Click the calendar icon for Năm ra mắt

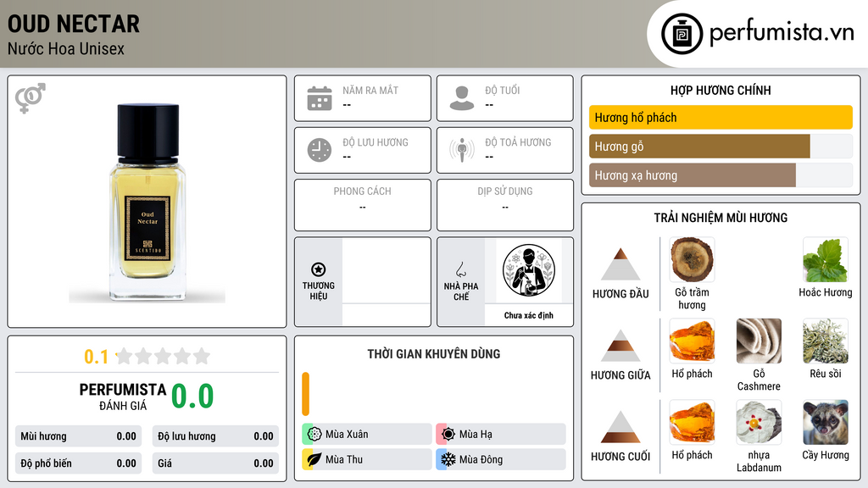click(x=320, y=98)
